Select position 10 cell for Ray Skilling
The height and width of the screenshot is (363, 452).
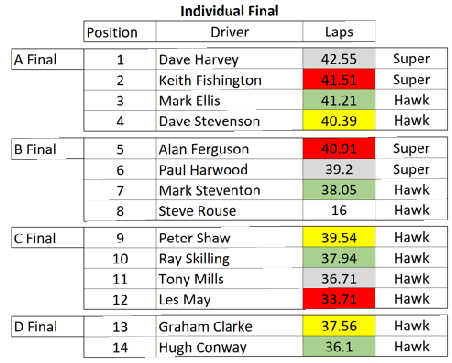[x=120, y=258]
